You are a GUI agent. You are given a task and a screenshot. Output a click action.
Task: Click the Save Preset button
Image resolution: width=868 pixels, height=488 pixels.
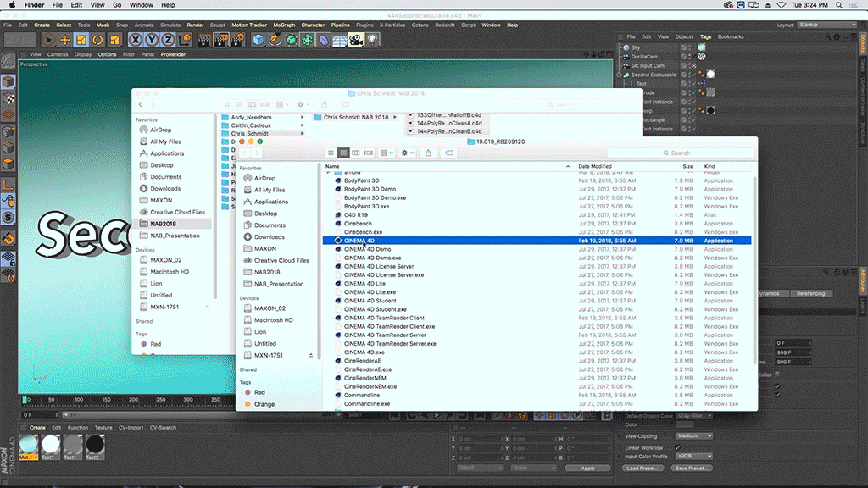point(692,468)
